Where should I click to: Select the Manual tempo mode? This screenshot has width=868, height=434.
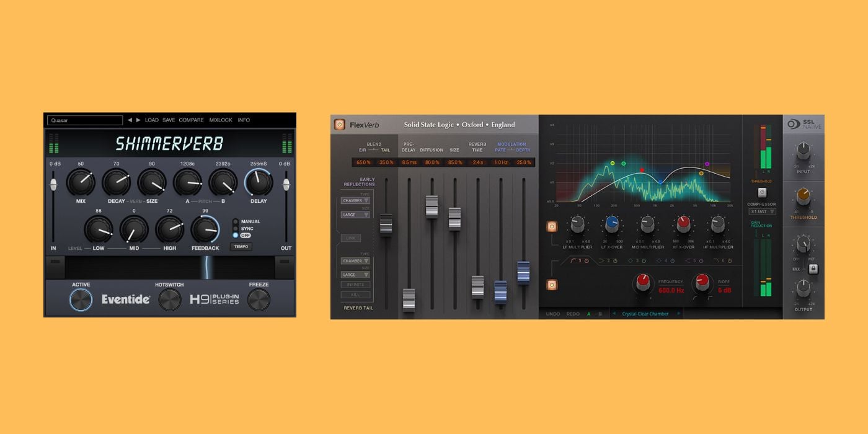pyautogui.click(x=236, y=221)
